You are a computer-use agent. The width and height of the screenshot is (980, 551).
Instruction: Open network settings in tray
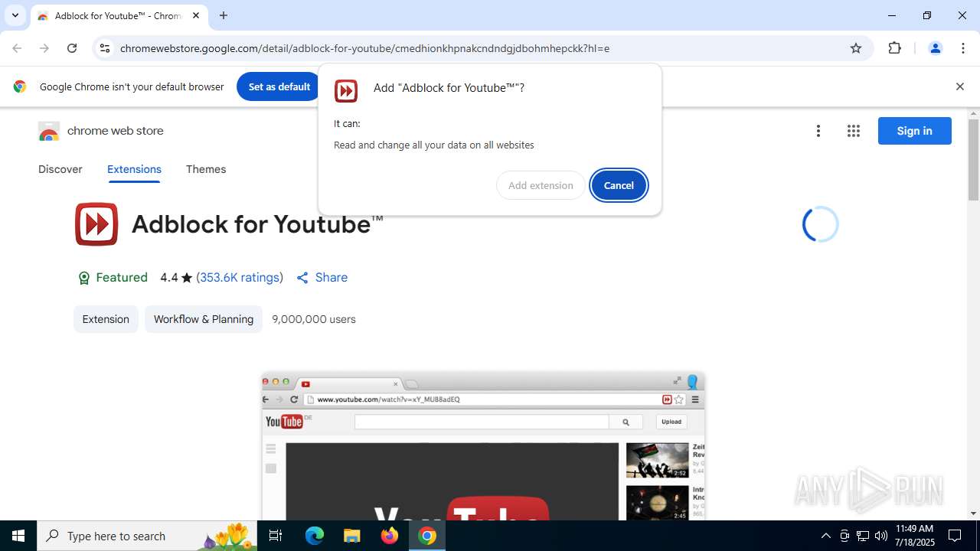point(863,536)
